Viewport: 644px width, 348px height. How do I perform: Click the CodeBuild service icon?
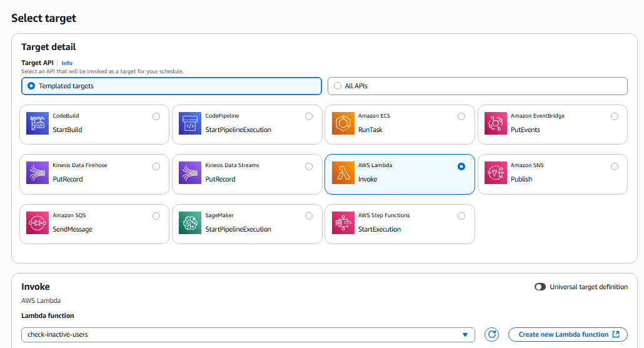(x=38, y=123)
